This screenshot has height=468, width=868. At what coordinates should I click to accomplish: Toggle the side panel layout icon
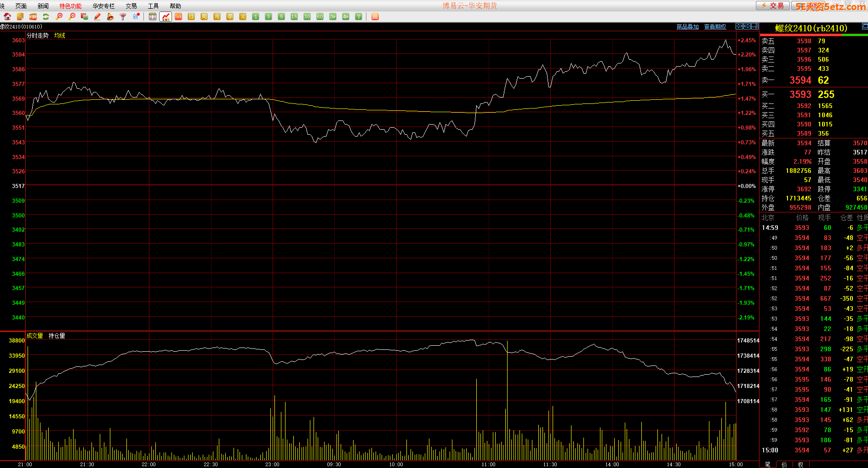755,26
